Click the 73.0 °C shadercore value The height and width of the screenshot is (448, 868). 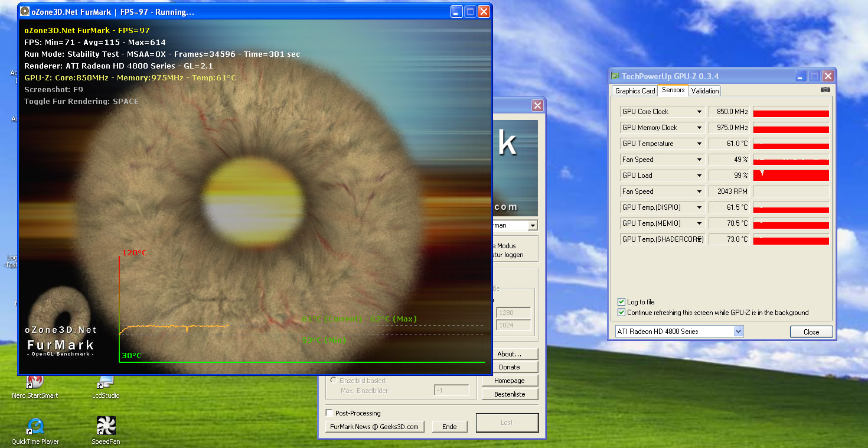point(729,239)
